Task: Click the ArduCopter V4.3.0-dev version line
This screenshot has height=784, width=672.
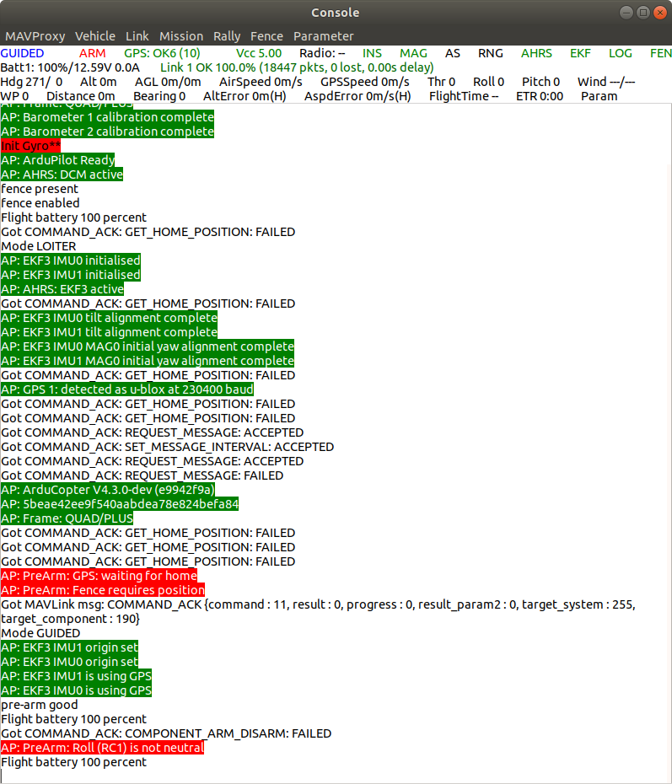Action: pyautogui.click(x=107, y=490)
